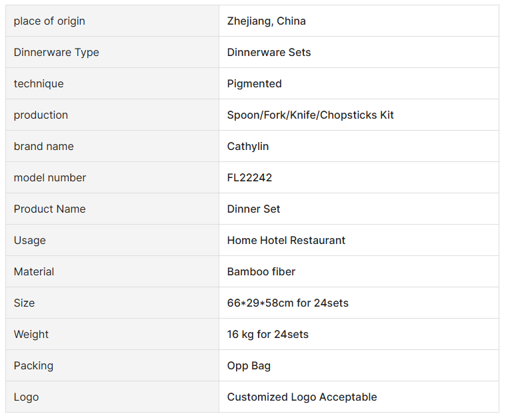Image resolution: width=506 pixels, height=420 pixels.
Task: Click the 'brand name' label cell
Action: [x=43, y=147]
